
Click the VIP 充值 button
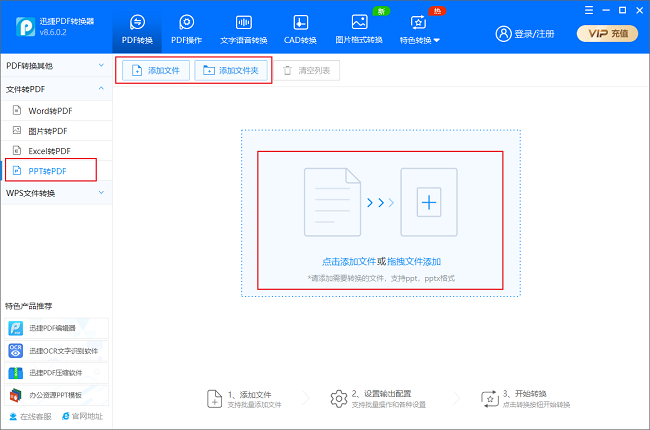point(607,34)
